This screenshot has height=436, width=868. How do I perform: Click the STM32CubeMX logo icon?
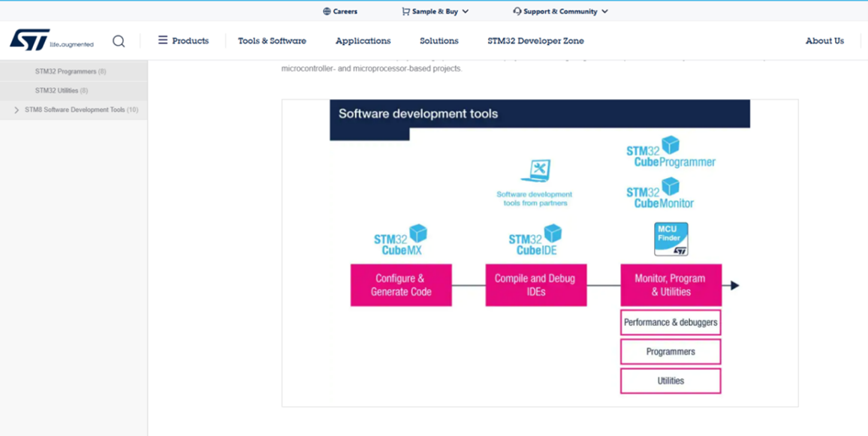click(401, 239)
